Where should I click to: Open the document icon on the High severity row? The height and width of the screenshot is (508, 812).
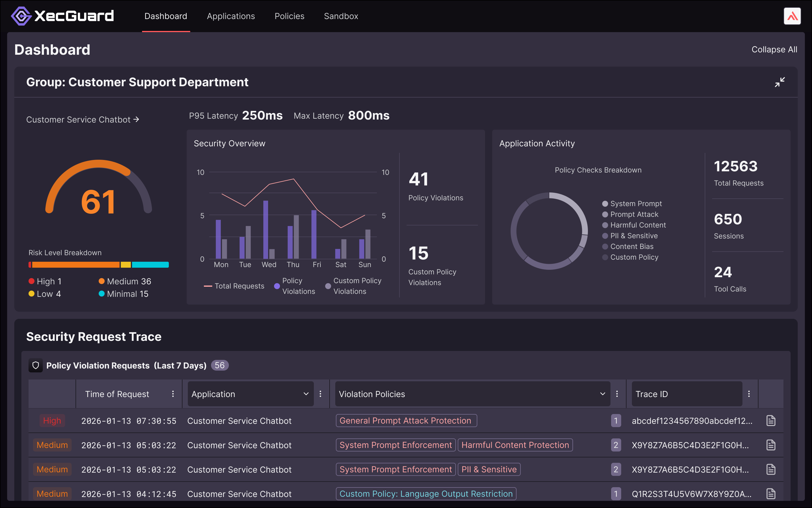[x=771, y=420]
